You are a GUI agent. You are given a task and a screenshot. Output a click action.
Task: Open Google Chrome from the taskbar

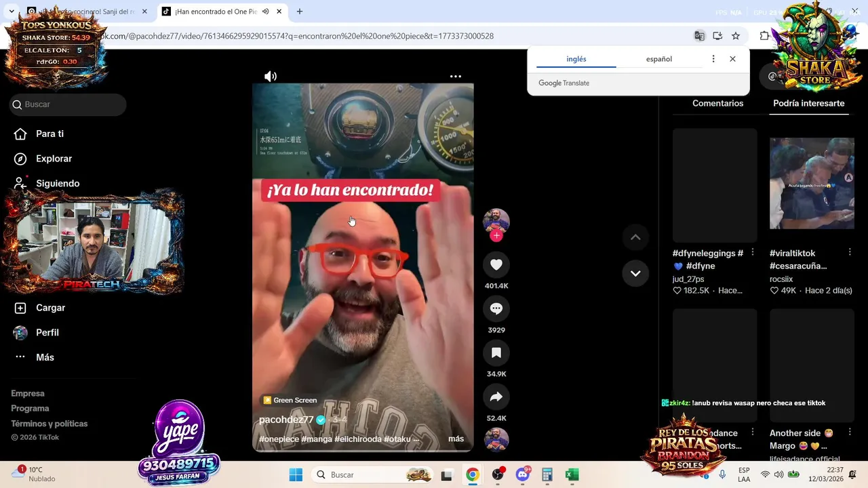[x=472, y=475]
